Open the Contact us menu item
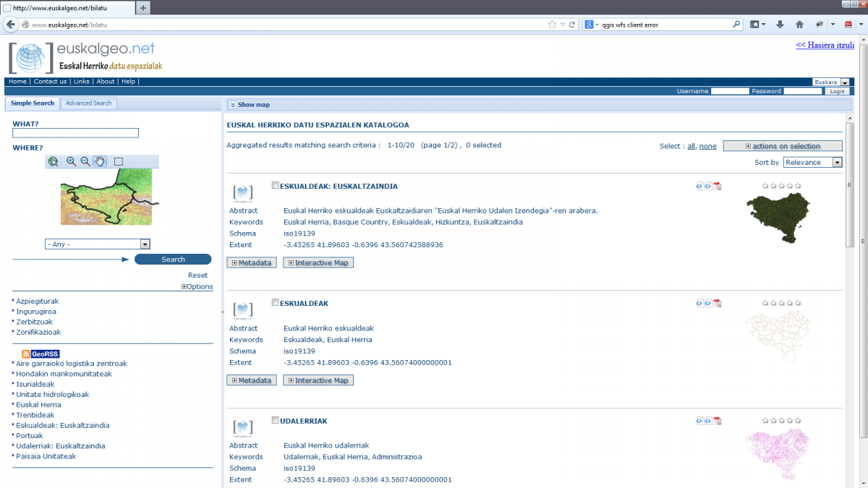The image size is (868, 488). pyautogui.click(x=50, y=82)
